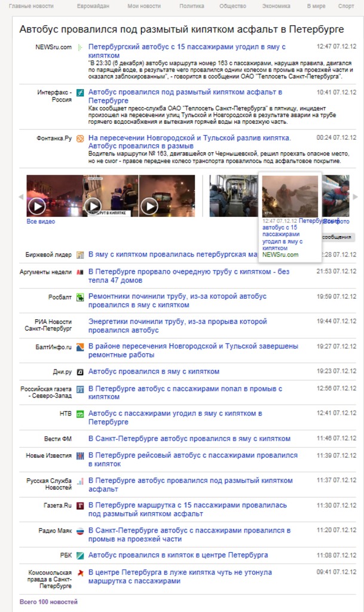Image resolution: width=364 pixels, height=612 pixels.
Task: Open headline В районе пересечения Новгородской
Action: [x=193, y=350]
